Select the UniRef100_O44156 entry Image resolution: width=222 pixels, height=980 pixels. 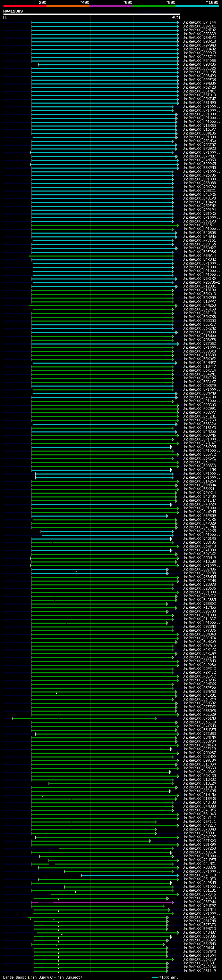pyautogui.click(x=199, y=470)
